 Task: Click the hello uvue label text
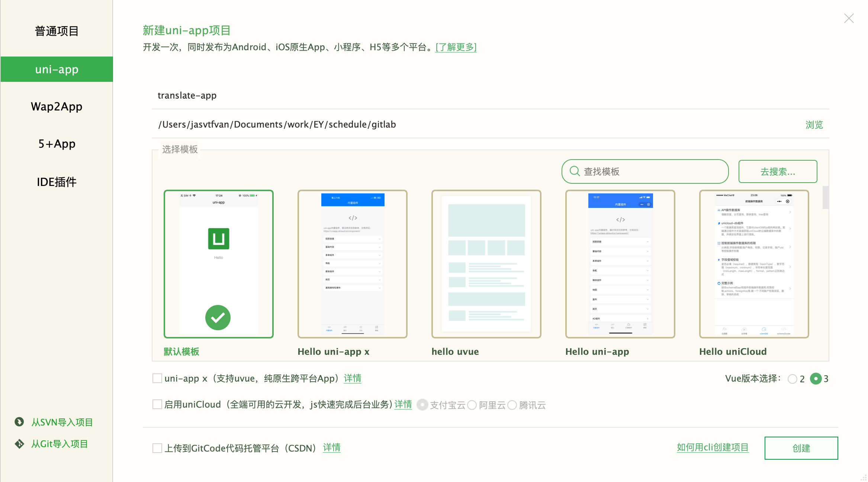click(x=455, y=351)
